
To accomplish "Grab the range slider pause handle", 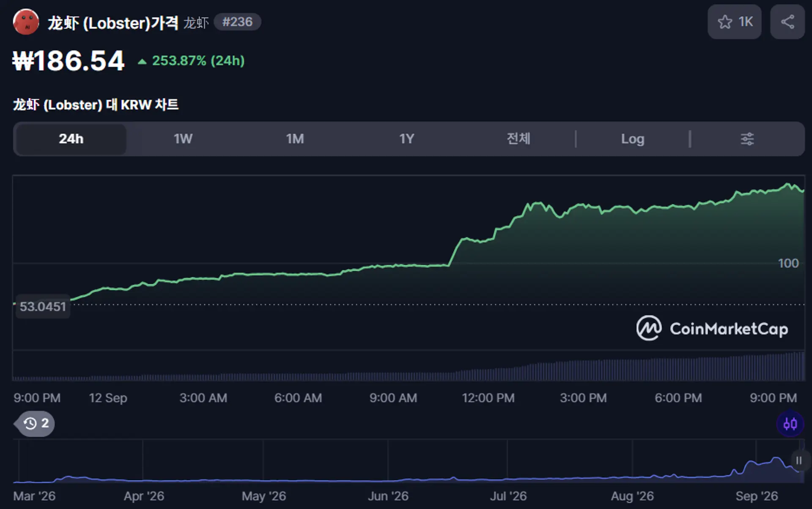I will [798, 460].
